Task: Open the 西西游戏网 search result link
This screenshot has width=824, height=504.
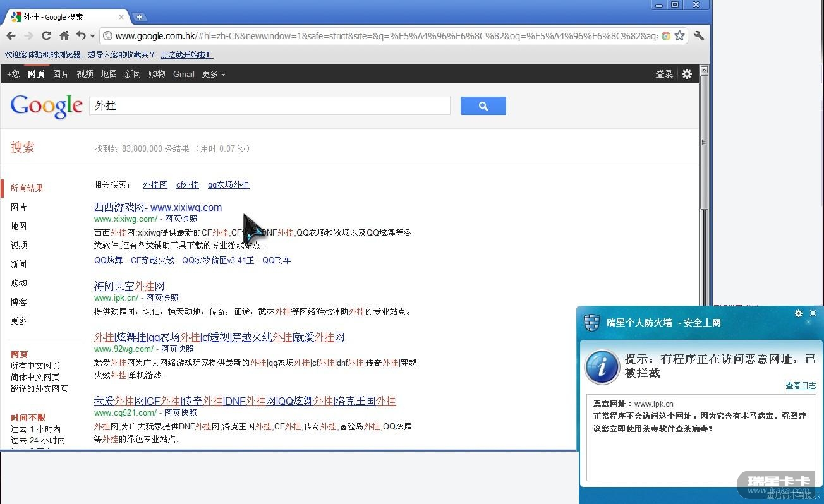Action: click(x=158, y=207)
